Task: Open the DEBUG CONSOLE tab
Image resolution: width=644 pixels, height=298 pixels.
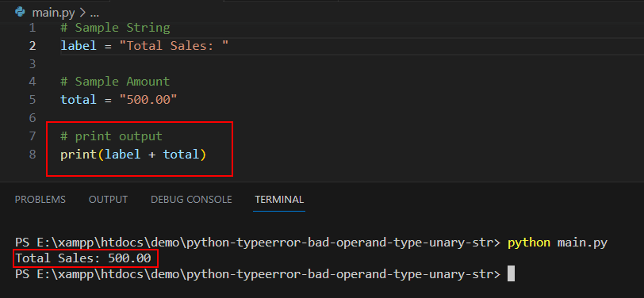Action: 191,200
